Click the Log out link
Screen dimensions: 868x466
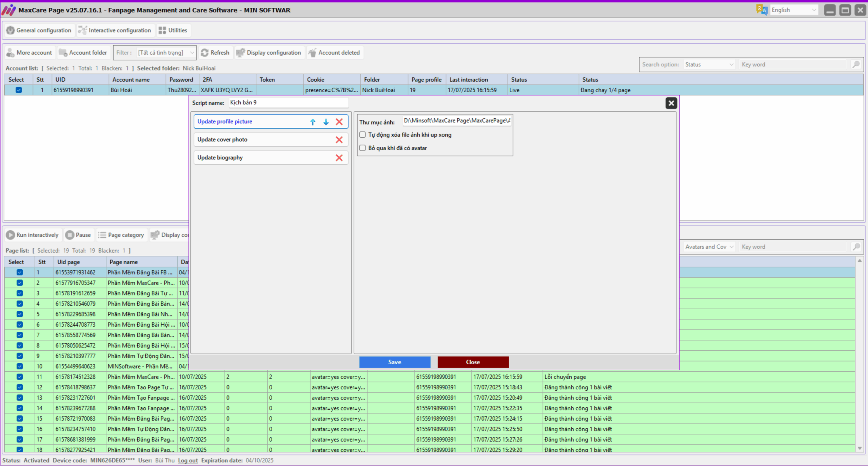(188, 460)
